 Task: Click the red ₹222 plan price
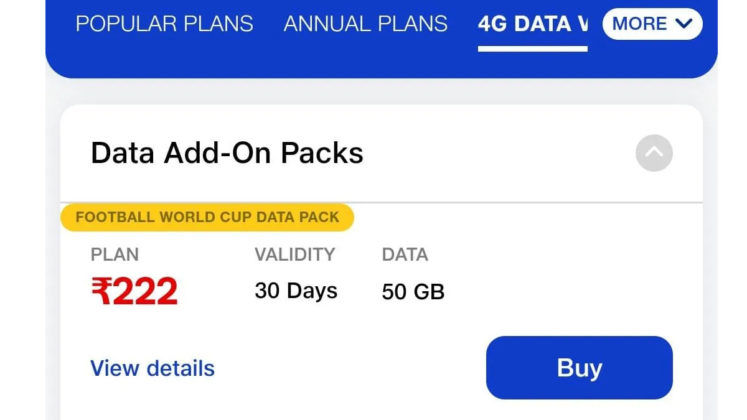click(x=134, y=291)
